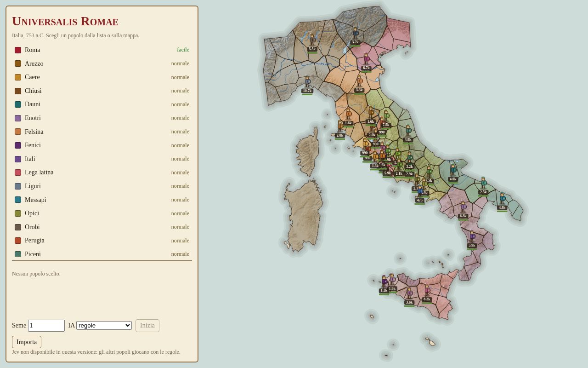Click the 3.2k army in the northern Alps

tap(355, 36)
